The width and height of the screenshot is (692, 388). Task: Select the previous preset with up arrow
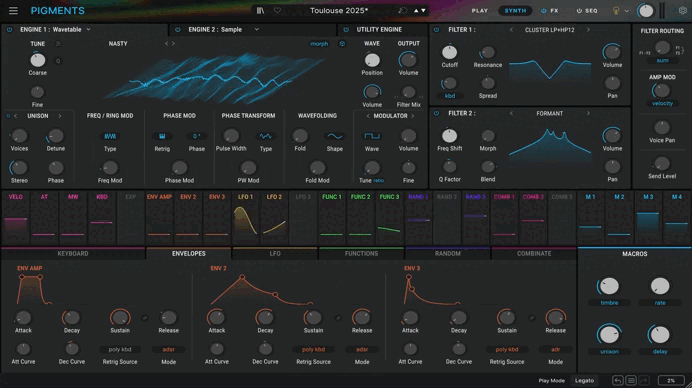pyautogui.click(x=416, y=11)
